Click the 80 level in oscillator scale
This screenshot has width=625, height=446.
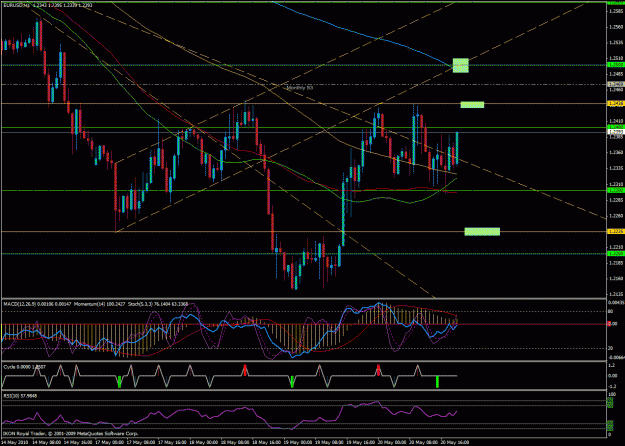[610, 312]
